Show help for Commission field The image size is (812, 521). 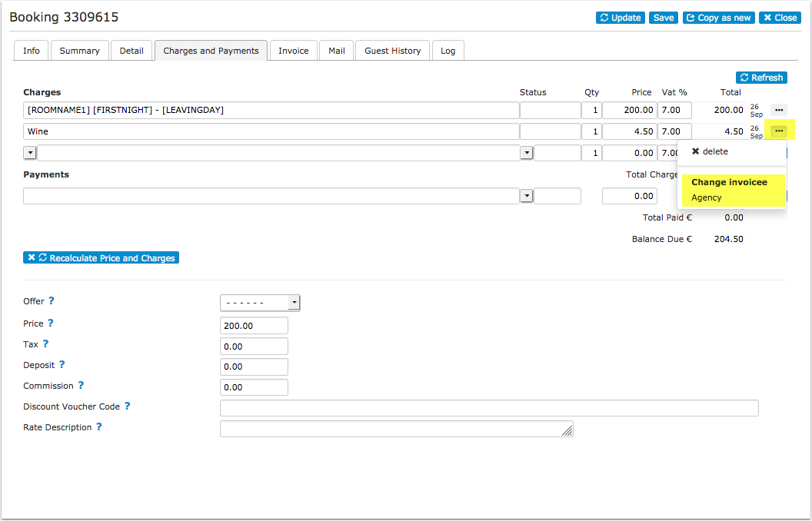tap(81, 385)
